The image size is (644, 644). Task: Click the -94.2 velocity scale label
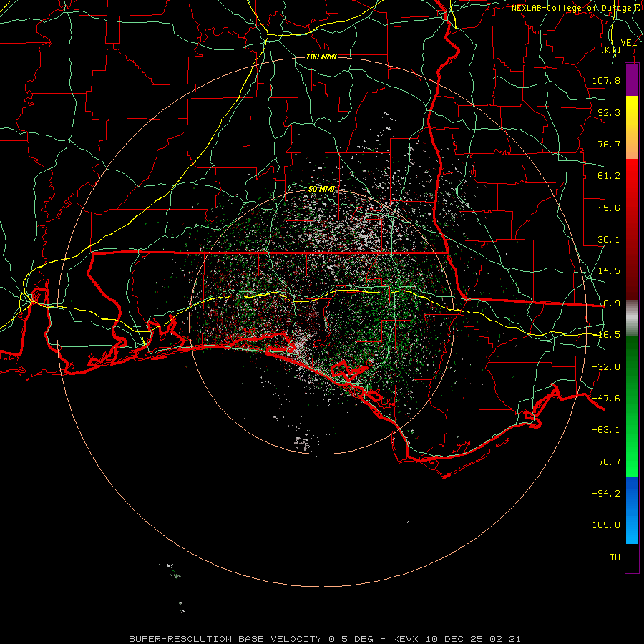(606, 493)
